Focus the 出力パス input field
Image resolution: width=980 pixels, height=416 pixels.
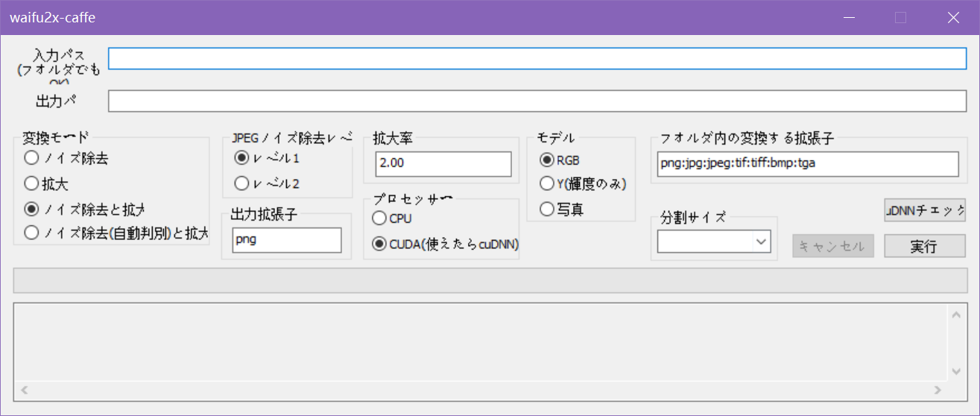[x=537, y=101]
